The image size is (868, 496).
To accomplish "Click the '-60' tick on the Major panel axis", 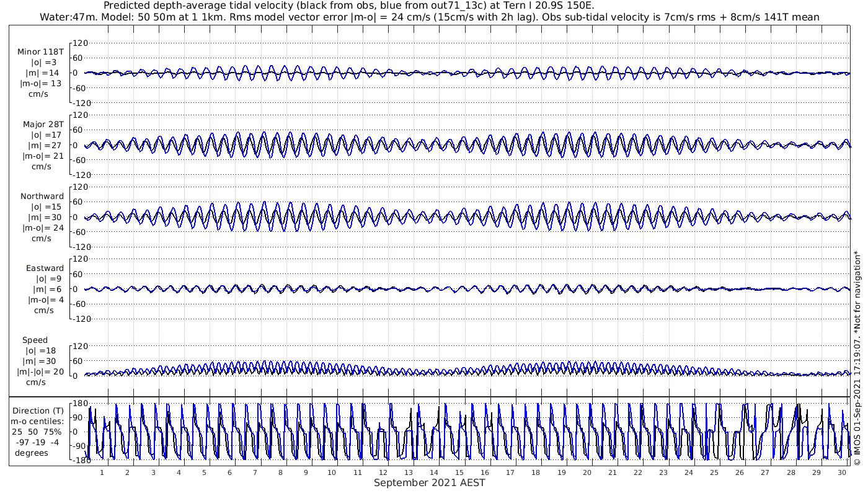I will pos(81,160).
